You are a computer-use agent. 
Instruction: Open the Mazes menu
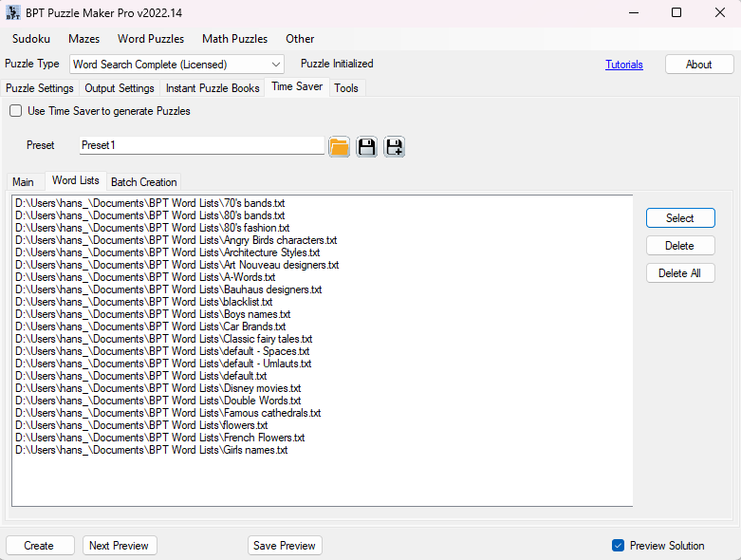coord(84,39)
